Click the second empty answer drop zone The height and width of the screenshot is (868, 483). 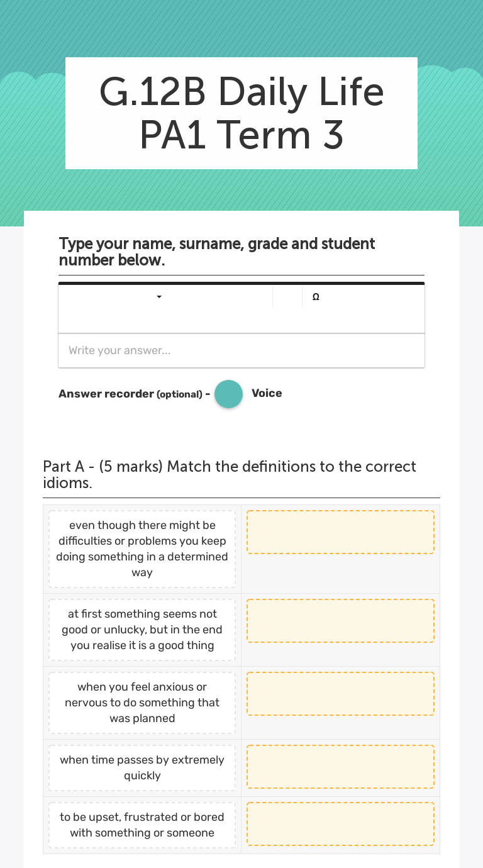point(340,620)
